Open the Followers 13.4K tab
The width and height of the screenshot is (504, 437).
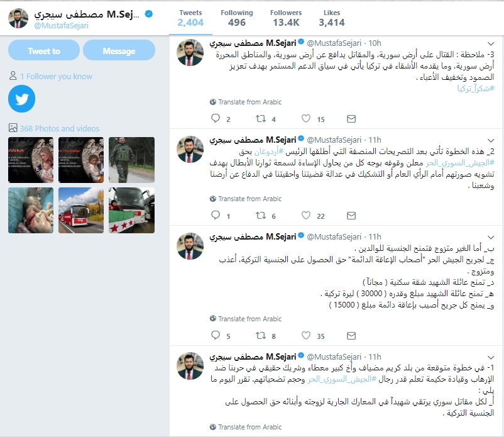(286, 18)
